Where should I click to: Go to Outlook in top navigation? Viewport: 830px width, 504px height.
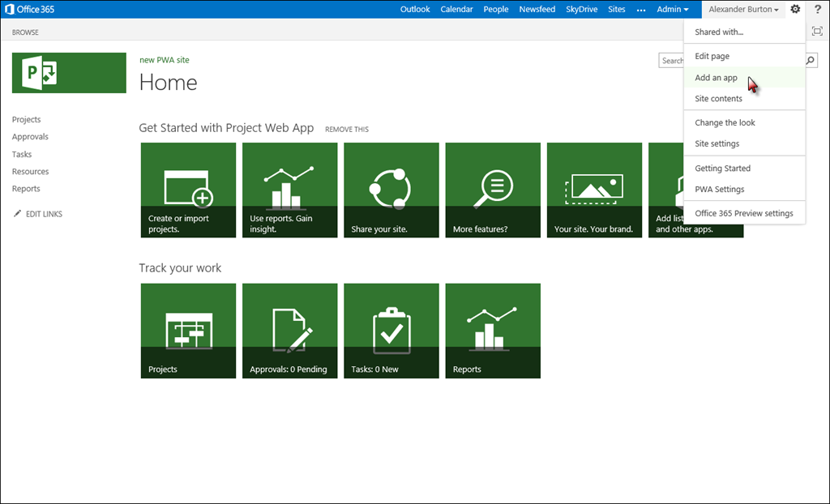coord(415,9)
